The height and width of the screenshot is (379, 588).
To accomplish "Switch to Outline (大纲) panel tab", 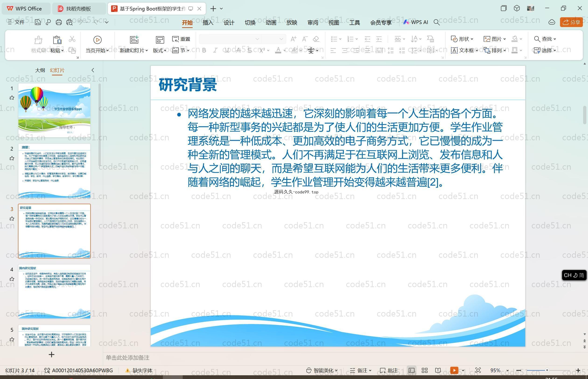I will [40, 70].
